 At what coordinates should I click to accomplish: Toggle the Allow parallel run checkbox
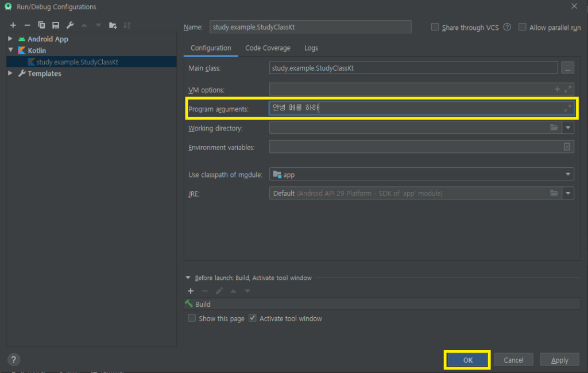[x=522, y=27]
